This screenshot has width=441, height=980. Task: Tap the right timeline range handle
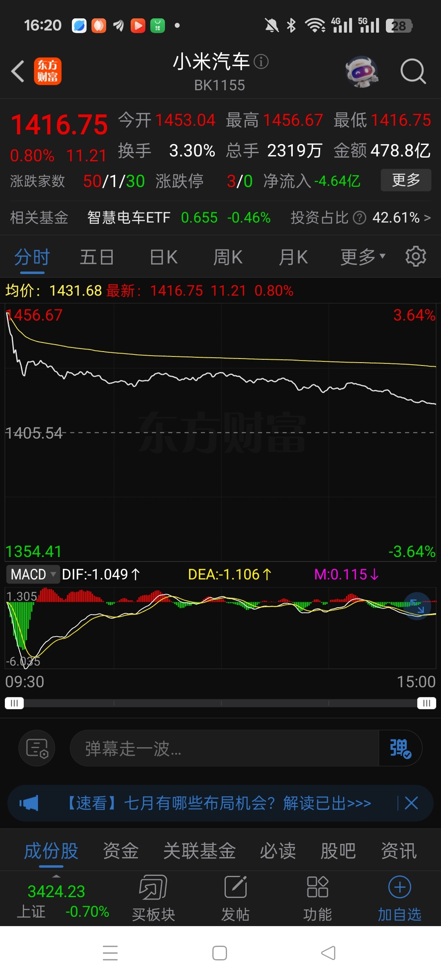[427, 703]
